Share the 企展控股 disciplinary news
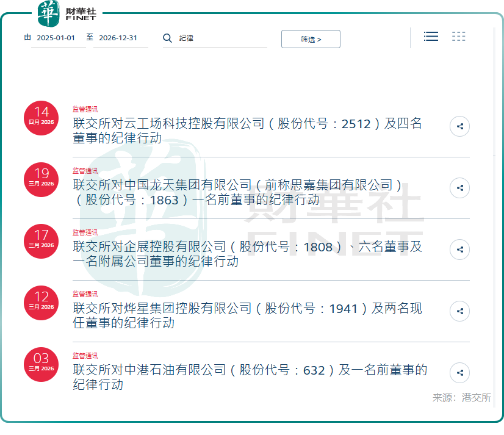The width and height of the screenshot is (504, 435). (x=459, y=250)
